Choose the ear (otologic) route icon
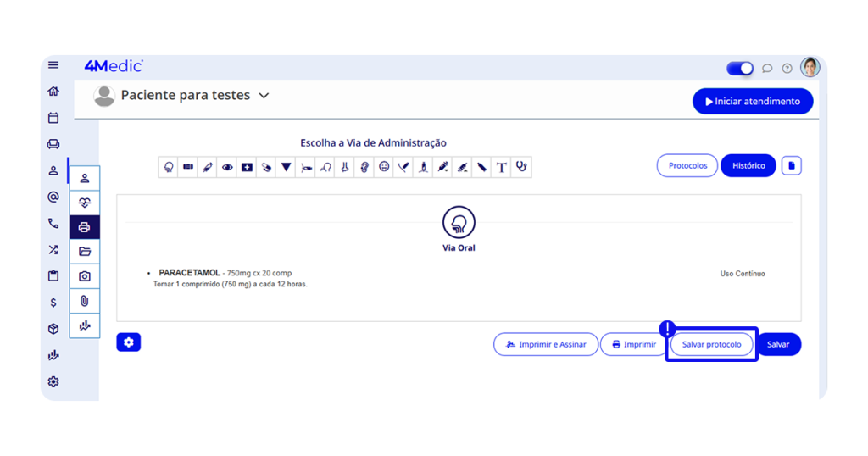868x456 pixels. click(364, 167)
